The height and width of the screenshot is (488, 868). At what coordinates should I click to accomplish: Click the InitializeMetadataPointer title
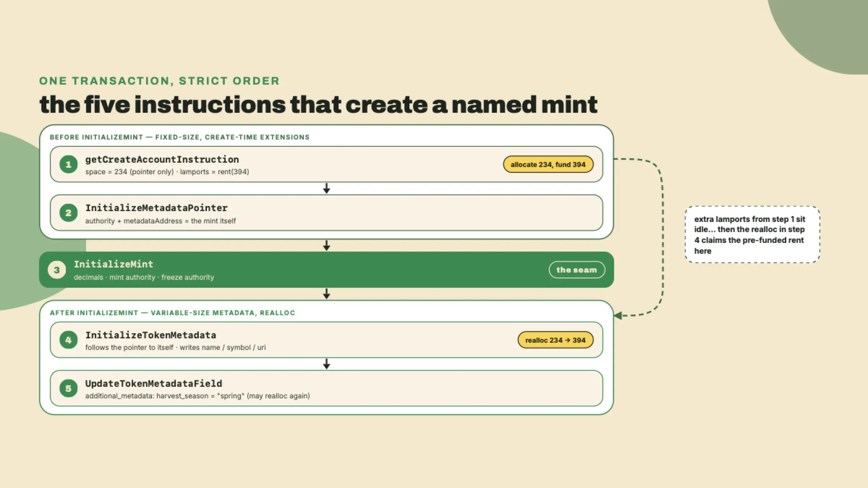pos(156,208)
